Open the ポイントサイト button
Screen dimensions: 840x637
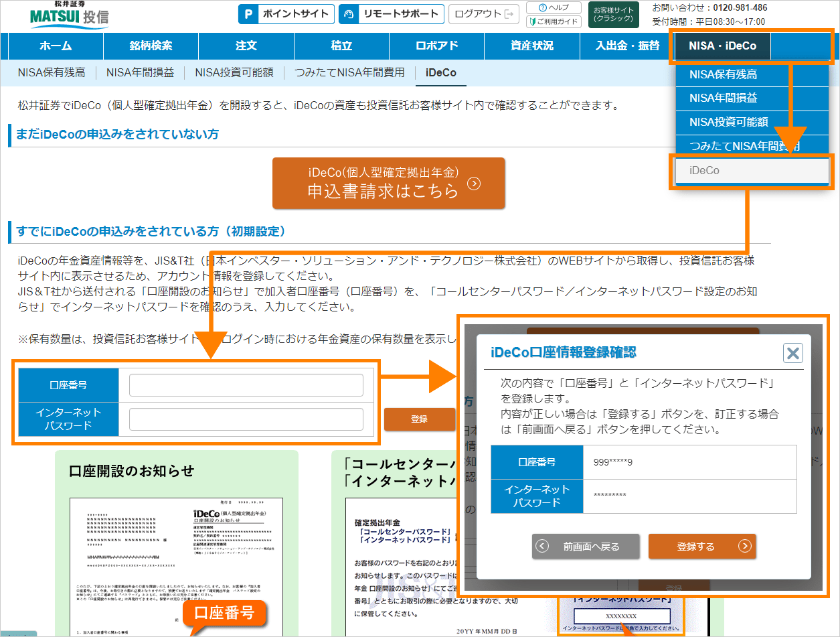286,14
